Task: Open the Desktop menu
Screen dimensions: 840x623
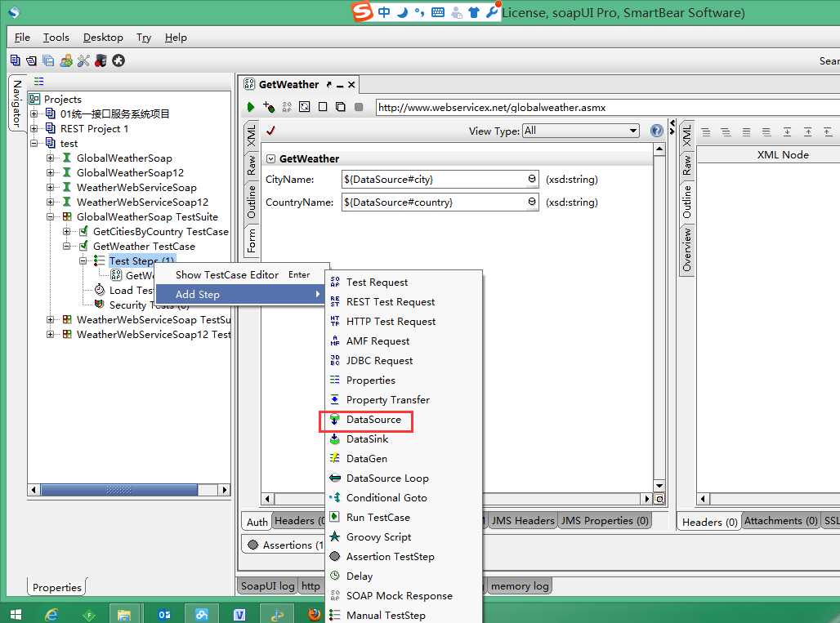Action: (x=103, y=38)
